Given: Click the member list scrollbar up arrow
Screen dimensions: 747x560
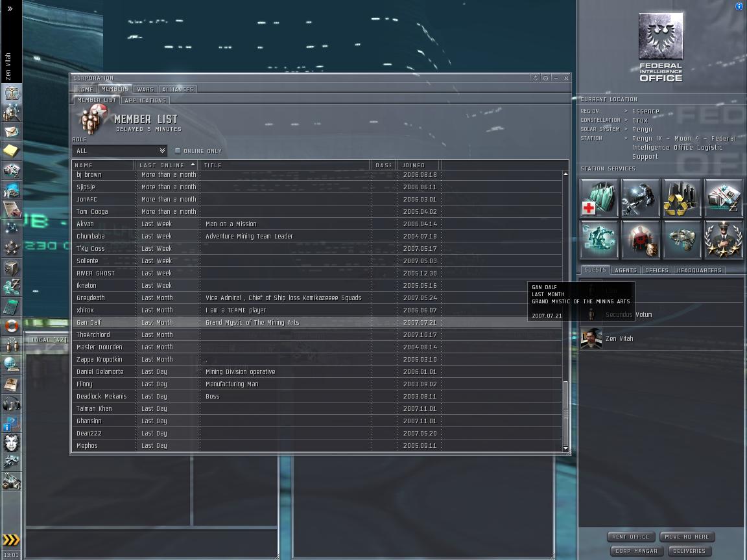Looking at the screenshot, I should point(565,174).
